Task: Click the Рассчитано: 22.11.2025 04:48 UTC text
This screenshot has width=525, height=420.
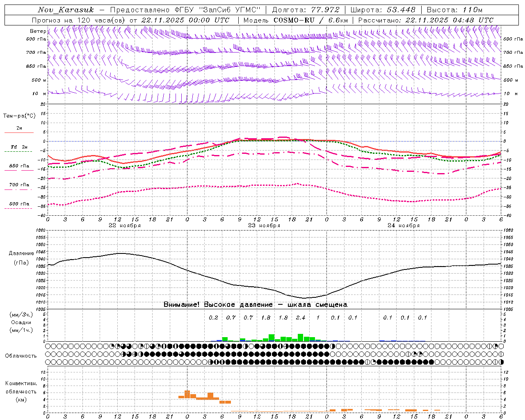Action: click(426, 20)
